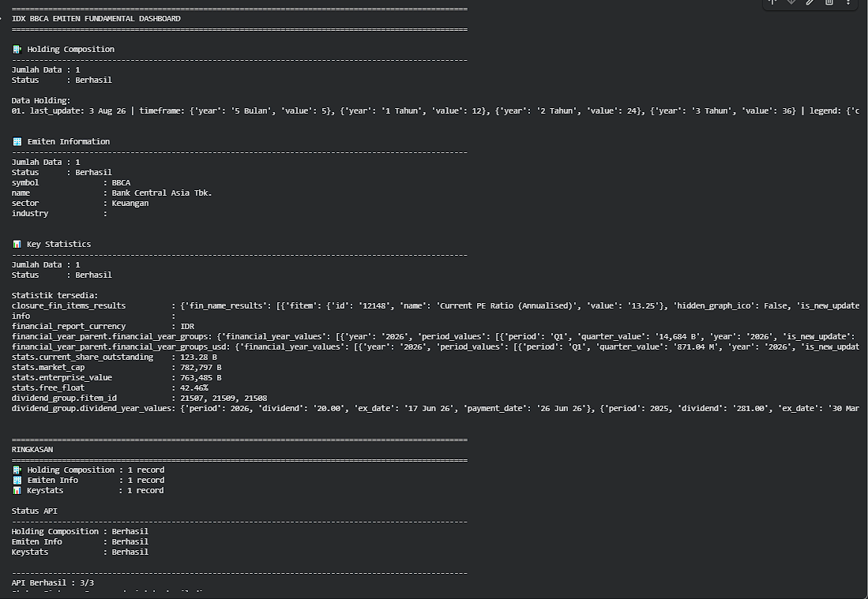Click the shares outstanding value '123.28 B'

point(199,358)
